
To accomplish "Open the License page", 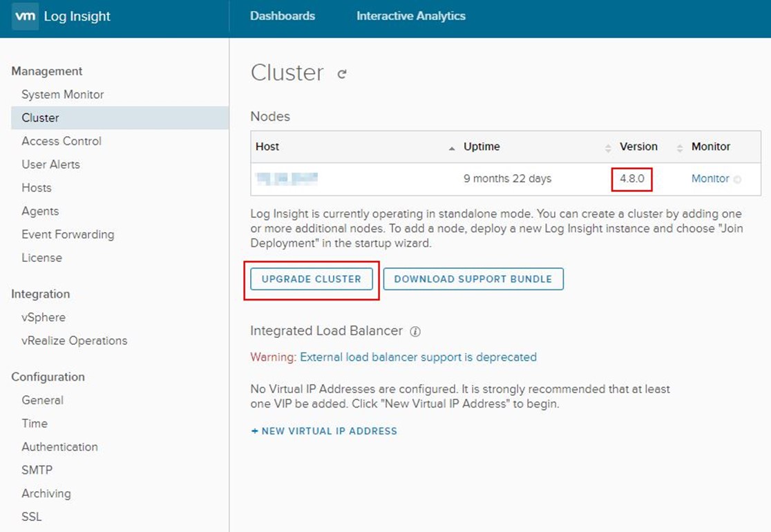I will [41, 258].
